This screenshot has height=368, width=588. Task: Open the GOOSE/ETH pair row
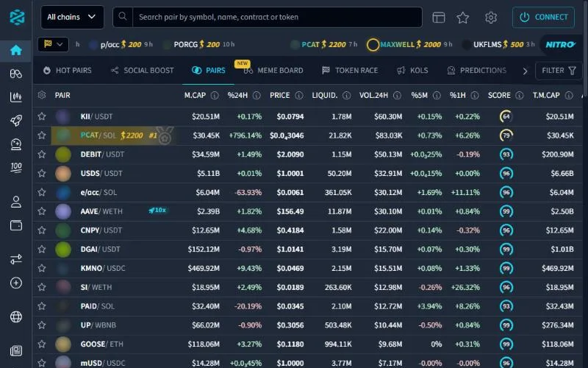pos(307,344)
